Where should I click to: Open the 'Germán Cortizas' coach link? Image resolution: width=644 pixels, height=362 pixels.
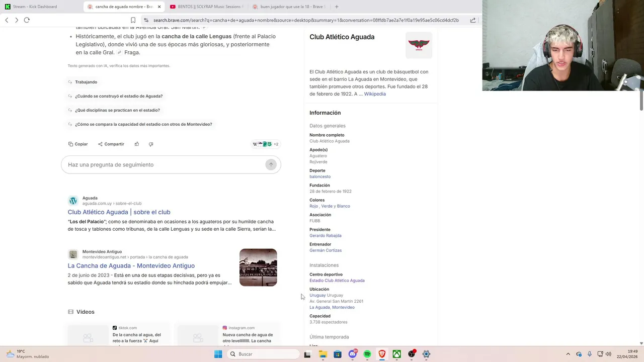pos(326,250)
